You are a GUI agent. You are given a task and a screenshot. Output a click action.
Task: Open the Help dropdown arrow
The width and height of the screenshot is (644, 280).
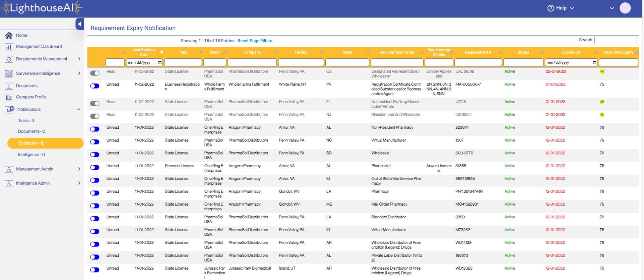coord(572,8)
